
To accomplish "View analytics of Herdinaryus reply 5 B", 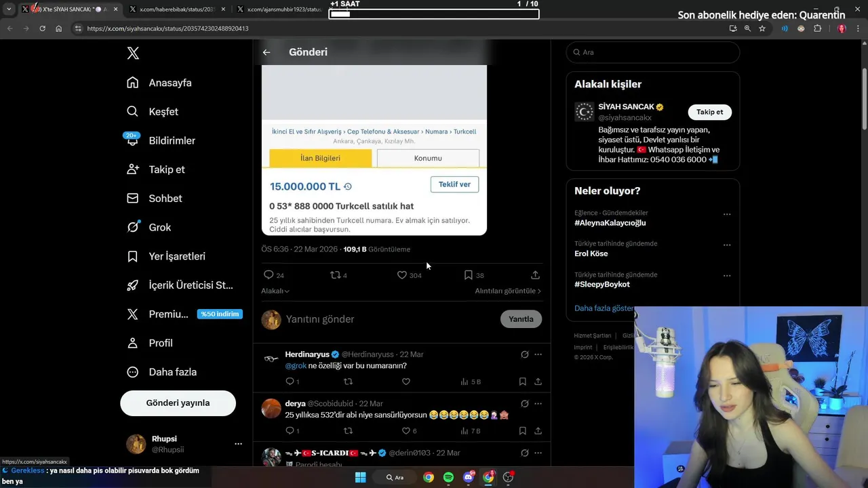I will 471,382.
